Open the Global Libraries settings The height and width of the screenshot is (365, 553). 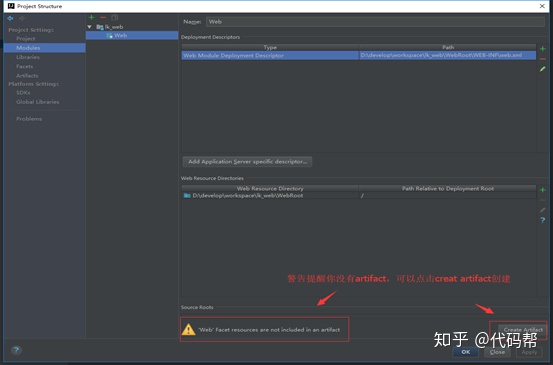coord(37,102)
